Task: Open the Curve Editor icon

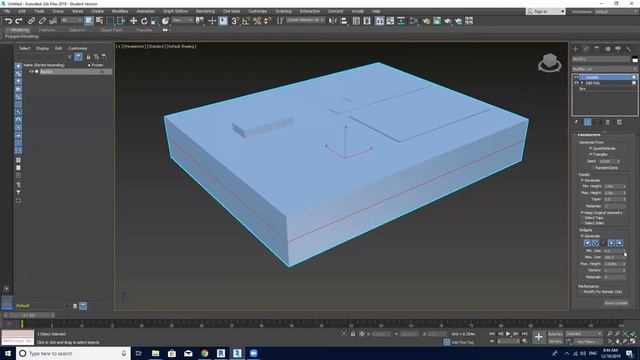Action: tap(390, 21)
